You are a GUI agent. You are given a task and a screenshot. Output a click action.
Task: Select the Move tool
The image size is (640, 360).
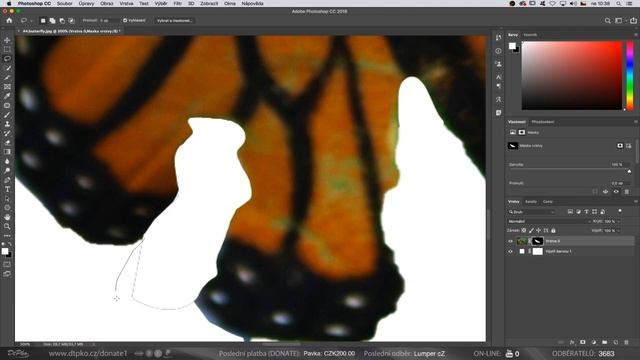pos(7,40)
